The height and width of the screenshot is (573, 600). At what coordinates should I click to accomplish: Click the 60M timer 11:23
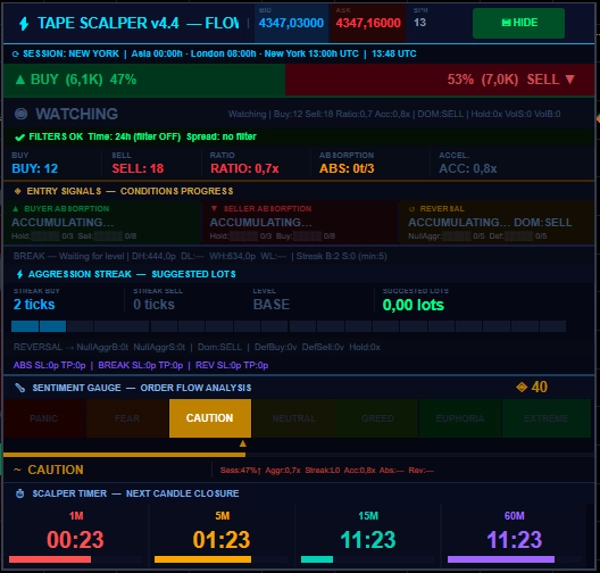[514, 540]
